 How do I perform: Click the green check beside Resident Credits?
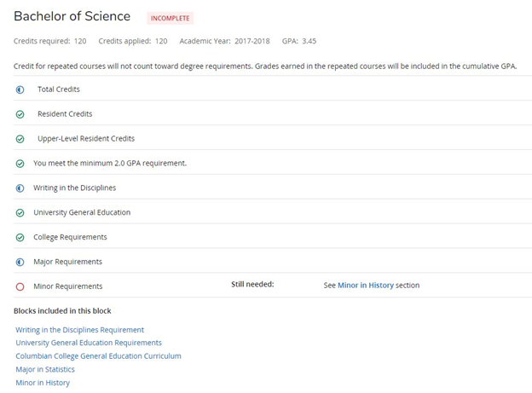(20, 114)
